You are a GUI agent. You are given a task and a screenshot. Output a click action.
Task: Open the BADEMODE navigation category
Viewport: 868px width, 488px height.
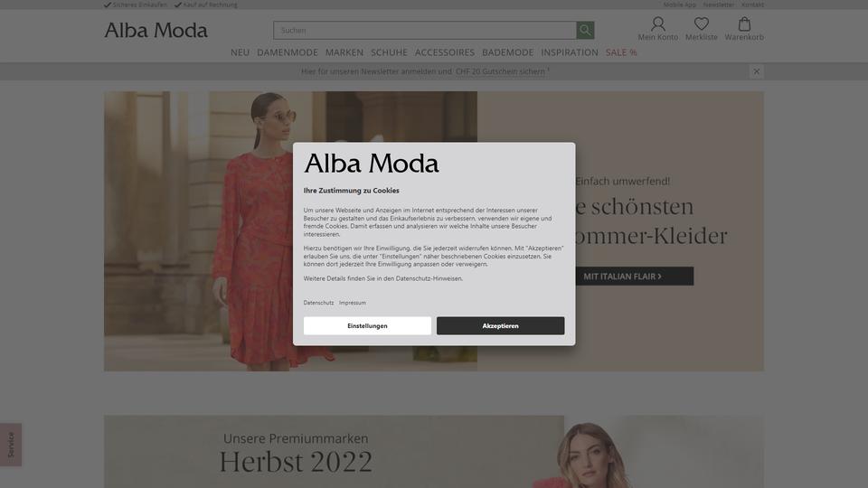click(507, 52)
